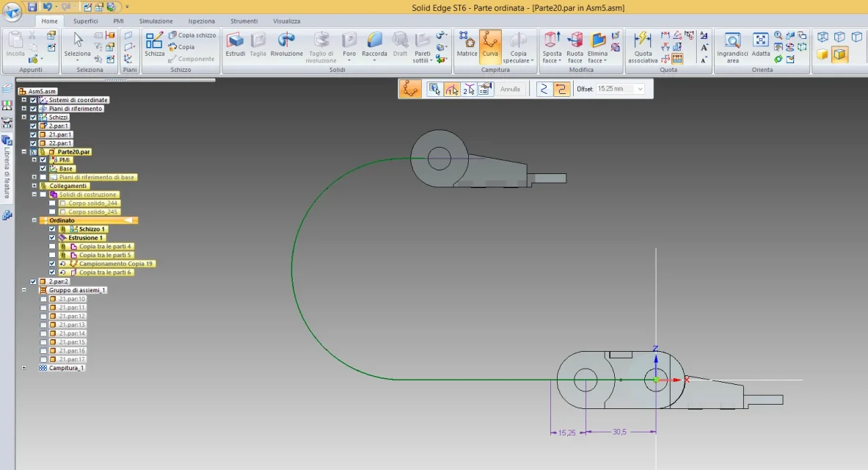Open the PMI ribbon tab
The width and height of the screenshot is (868, 470).
point(118,21)
